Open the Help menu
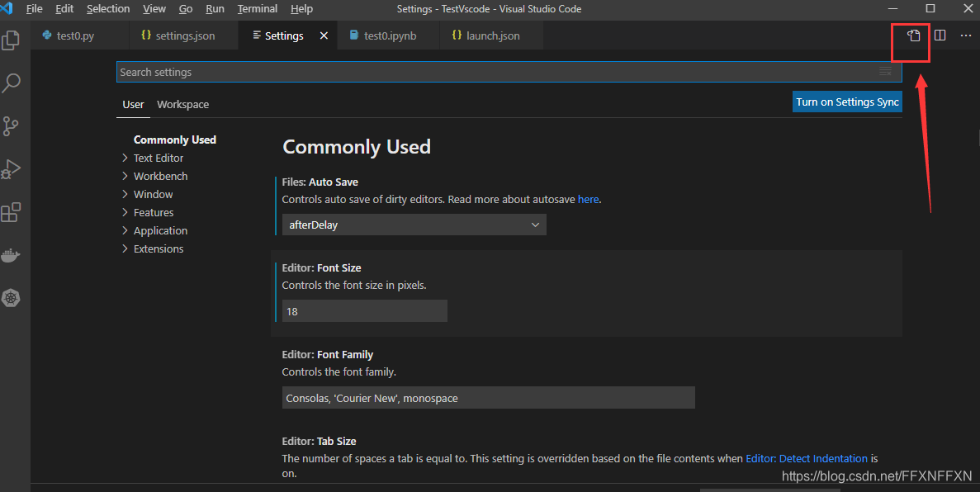Image resolution: width=980 pixels, height=492 pixels. click(x=302, y=9)
